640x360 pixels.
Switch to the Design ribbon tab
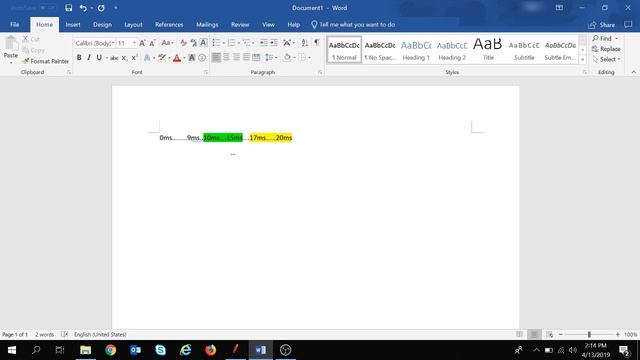tap(102, 24)
